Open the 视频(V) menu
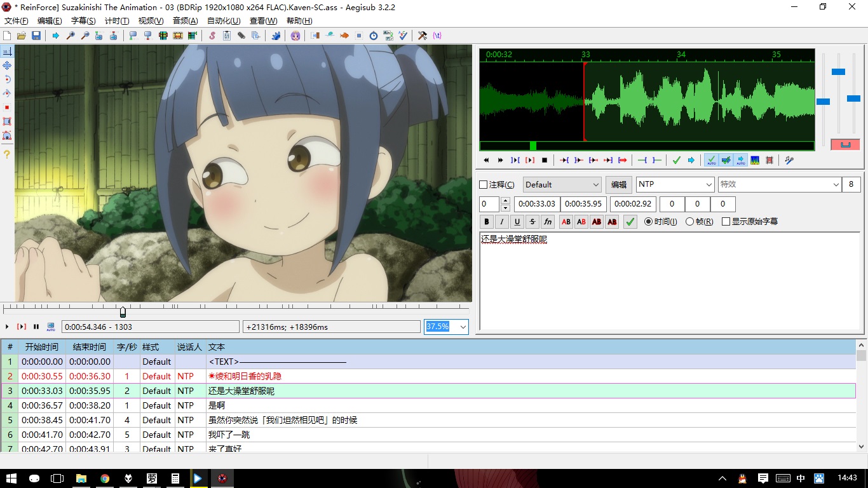 coord(151,21)
